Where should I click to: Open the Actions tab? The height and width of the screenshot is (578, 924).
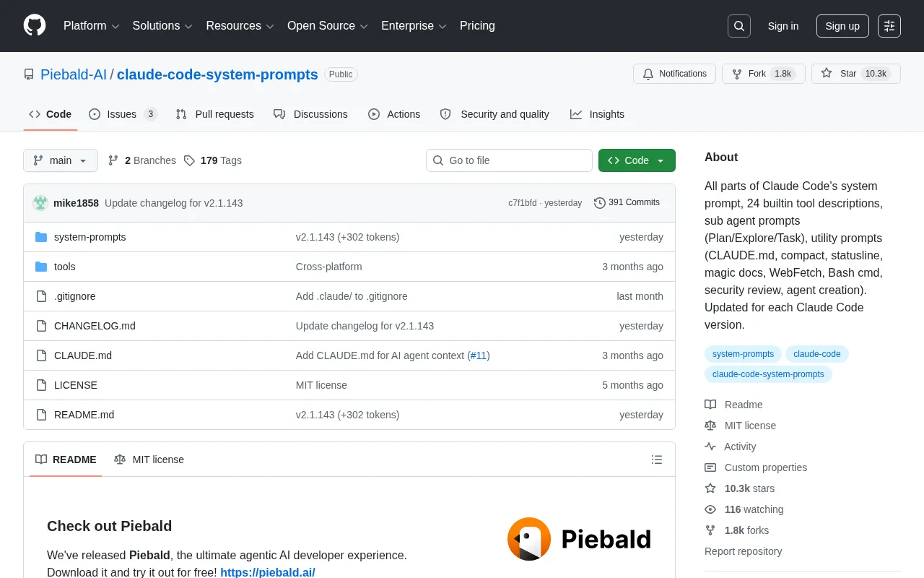(x=394, y=114)
